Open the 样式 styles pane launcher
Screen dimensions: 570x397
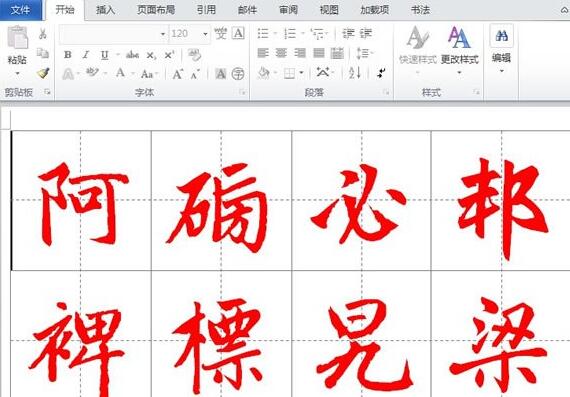pos(476,92)
